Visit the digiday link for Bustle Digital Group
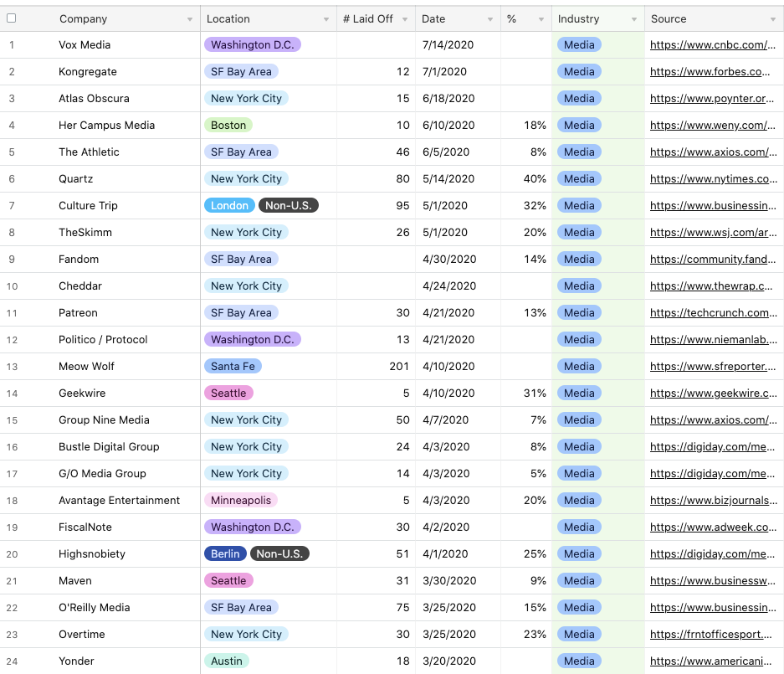 [x=712, y=447]
